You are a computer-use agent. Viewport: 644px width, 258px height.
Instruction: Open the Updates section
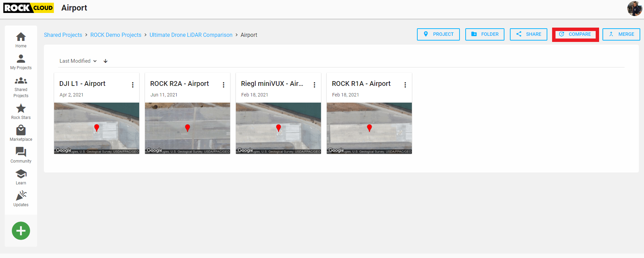21,199
